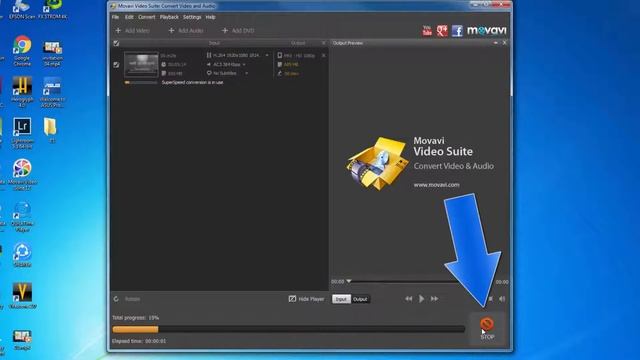Open the Edit menu
640x360 pixels.
coord(129,17)
